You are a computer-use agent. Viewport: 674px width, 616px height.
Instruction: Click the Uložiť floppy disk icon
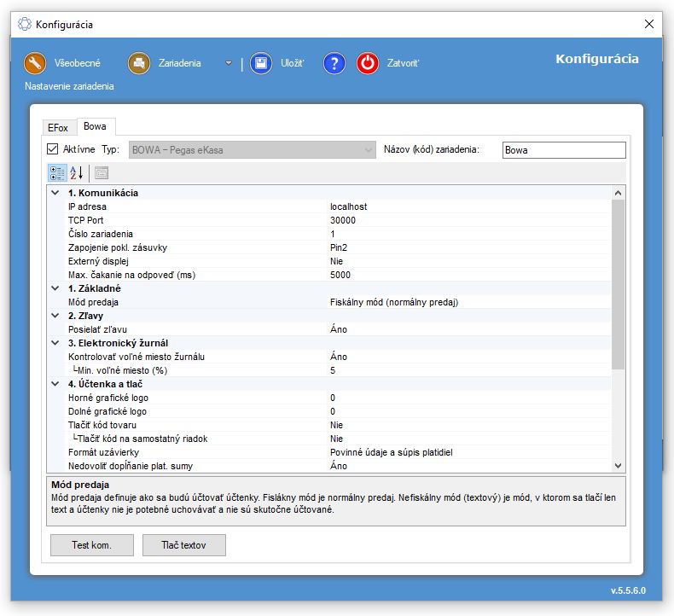(260, 63)
